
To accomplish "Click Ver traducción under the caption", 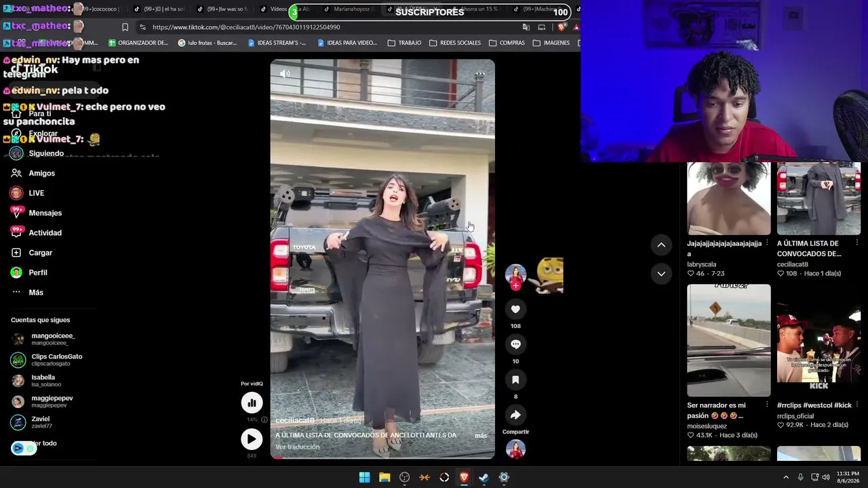I will (x=297, y=447).
